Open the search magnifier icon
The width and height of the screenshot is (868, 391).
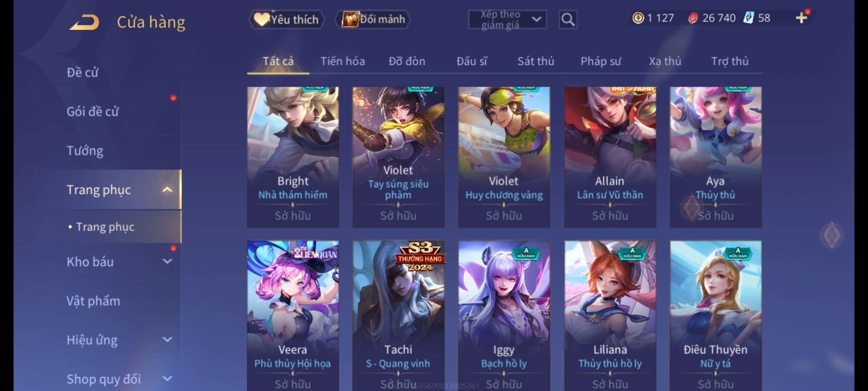(568, 20)
